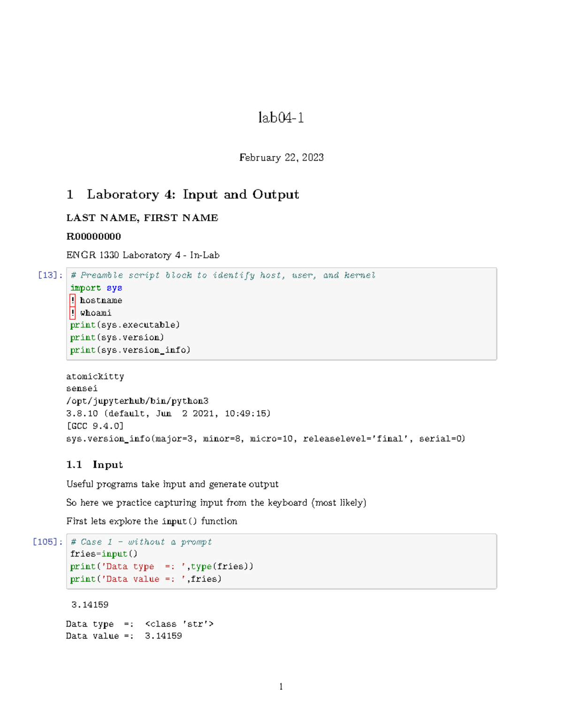Image resolution: width=563 pixels, height=728 pixels.
Task: Expand the Case 1 code cell
Action: coord(281,560)
